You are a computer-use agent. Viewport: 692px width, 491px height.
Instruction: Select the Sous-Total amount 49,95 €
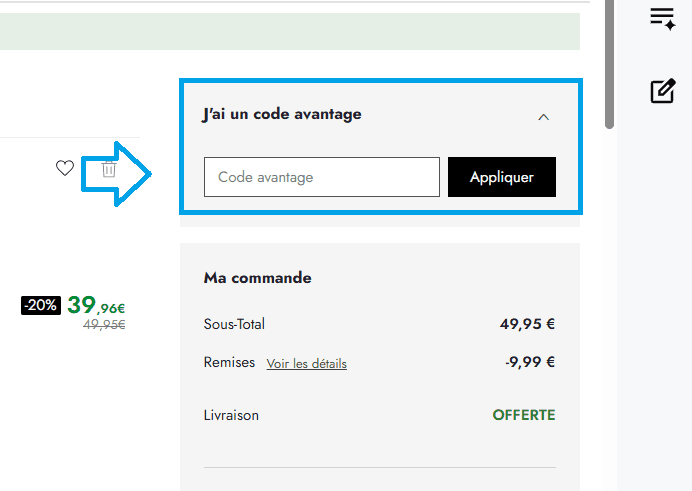coord(527,324)
